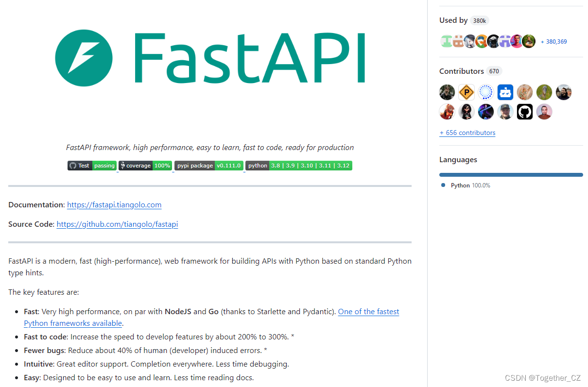Image resolution: width=588 pixels, height=387 pixels.
Task: Open the first contributor avatar
Action: pos(447,92)
